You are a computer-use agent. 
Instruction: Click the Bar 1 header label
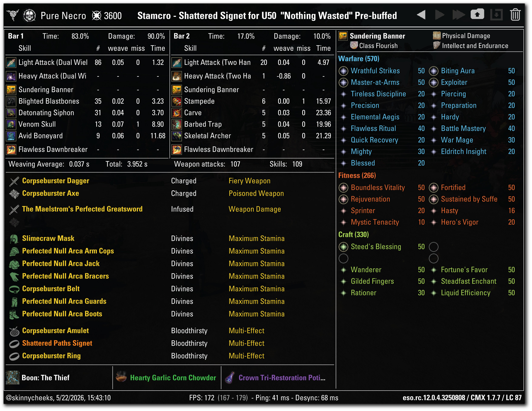[16, 36]
